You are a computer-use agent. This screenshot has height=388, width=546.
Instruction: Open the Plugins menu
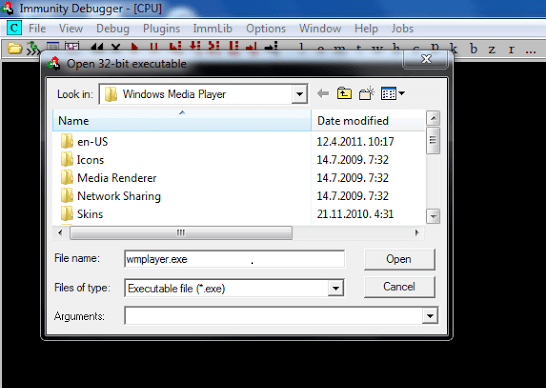tap(161, 28)
